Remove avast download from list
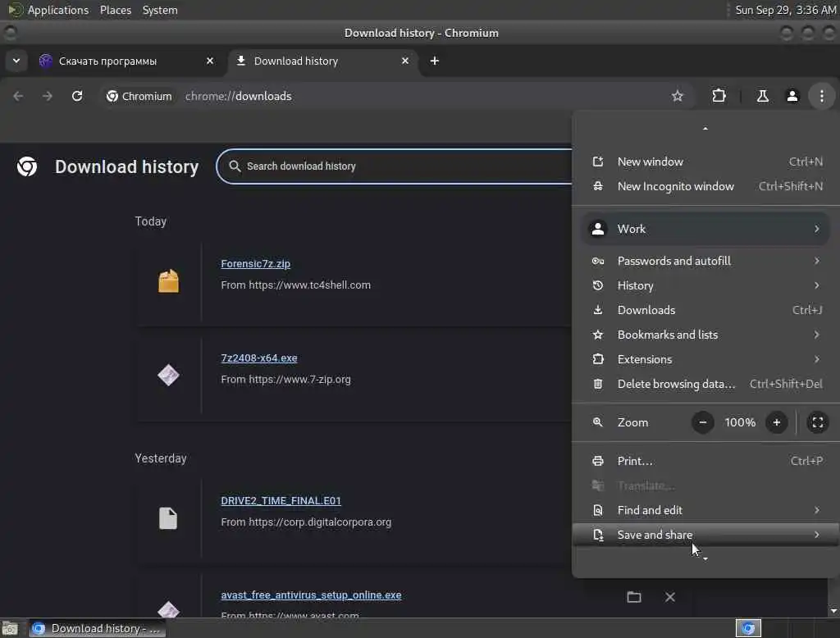The width and height of the screenshot is (840, 638). point(669,597)
